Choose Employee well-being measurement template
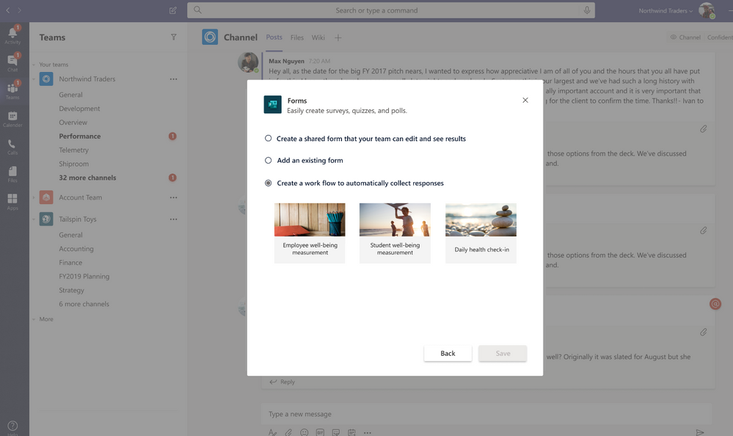This screenshot has height=436, width=733. click(x=309, y=233)
